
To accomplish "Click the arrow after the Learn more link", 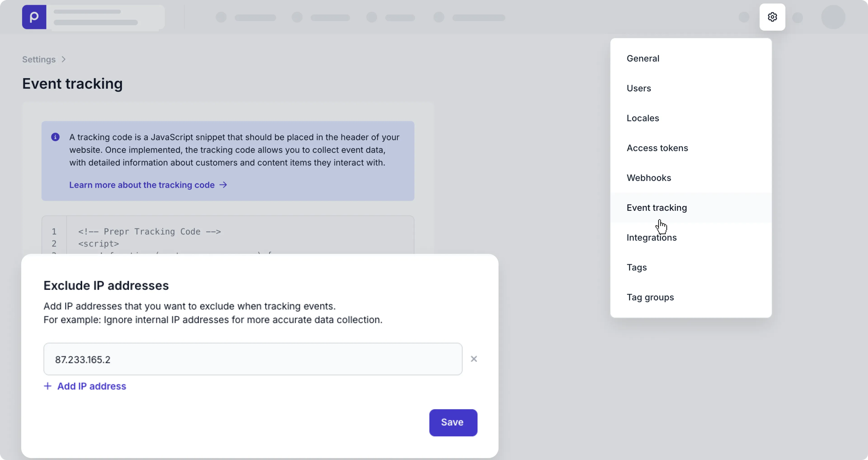I will [x=223, y=185].
